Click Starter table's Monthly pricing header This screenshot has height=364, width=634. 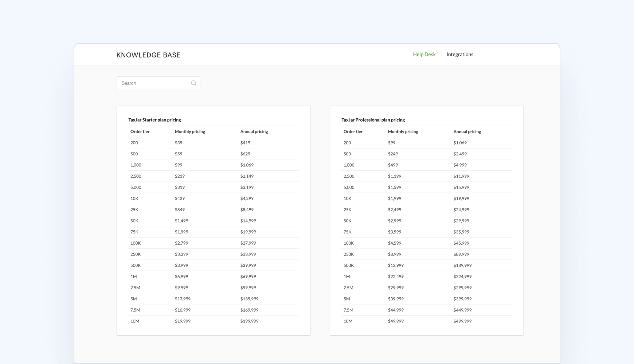(190, 132)
